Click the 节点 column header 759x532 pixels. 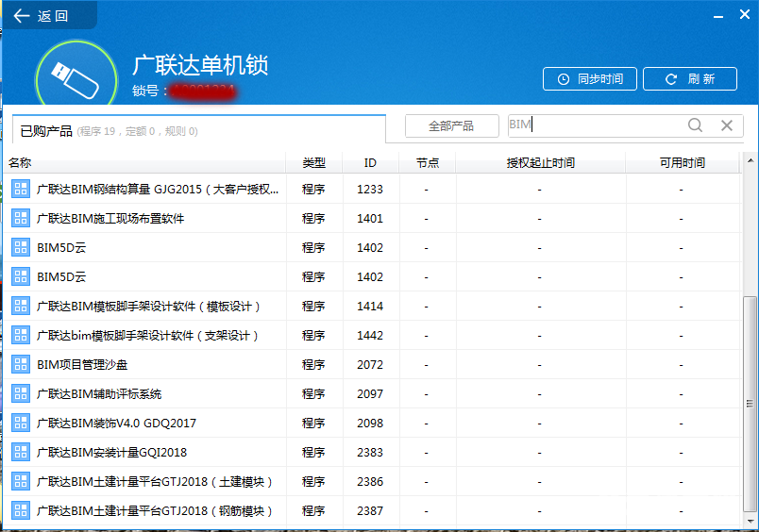tap(428, 163)
